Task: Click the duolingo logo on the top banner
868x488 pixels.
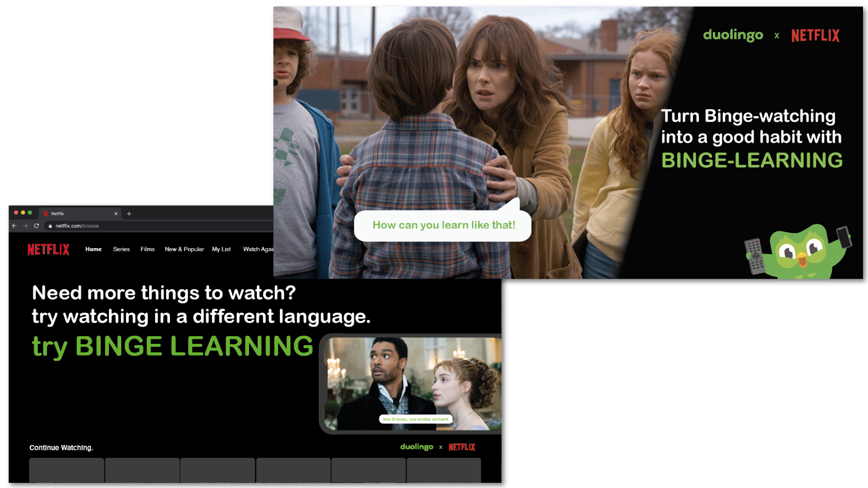Action: coord(733,35)
